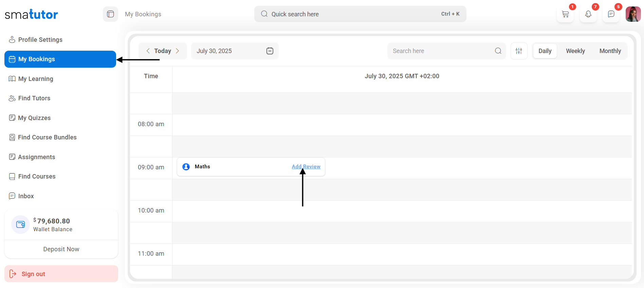Go to the next day arrow
This screenshot has width=644, height=288.
(177, 51)
